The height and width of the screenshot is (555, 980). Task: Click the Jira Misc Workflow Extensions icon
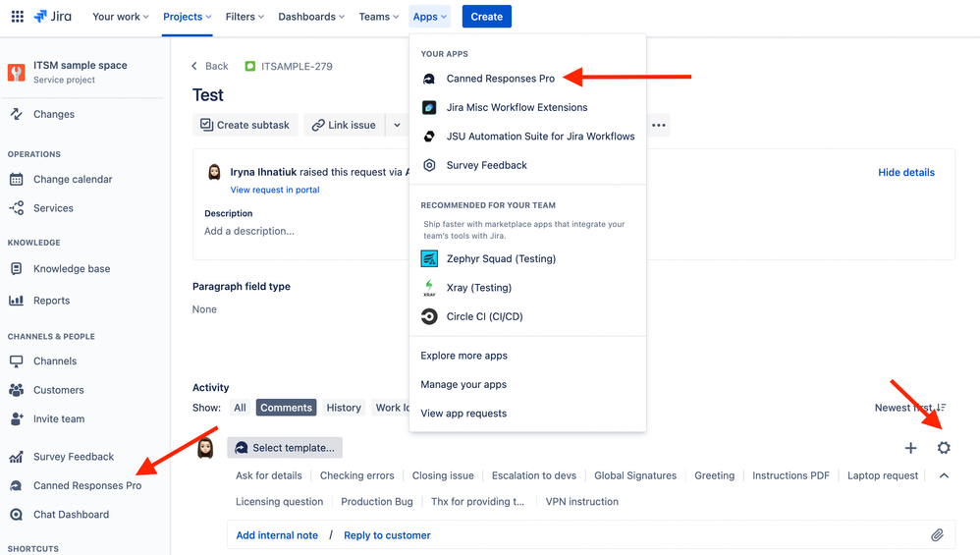[429, 107]
